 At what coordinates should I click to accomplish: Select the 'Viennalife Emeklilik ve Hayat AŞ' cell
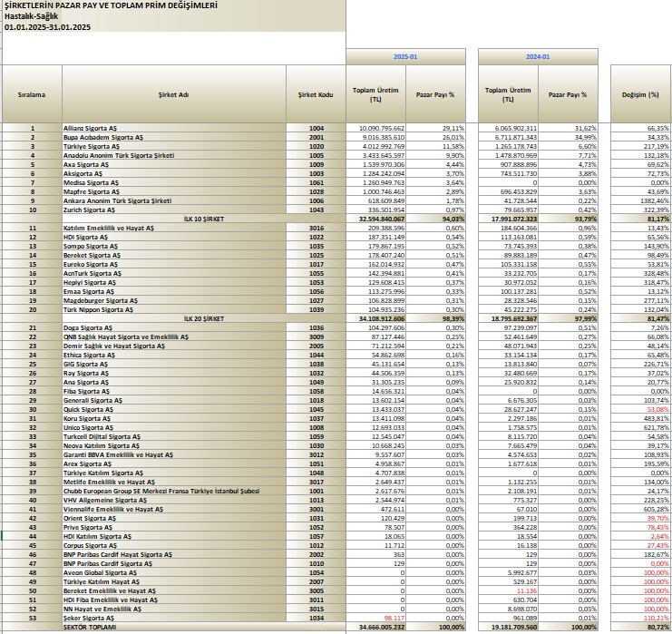pyautogui.click(x=174, y=509)
